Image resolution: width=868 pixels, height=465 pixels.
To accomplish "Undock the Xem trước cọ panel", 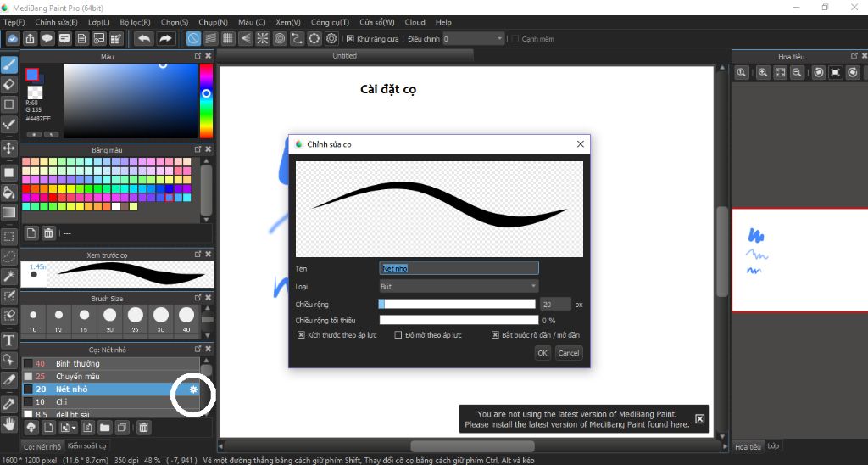I will click(x=198, y=255).
